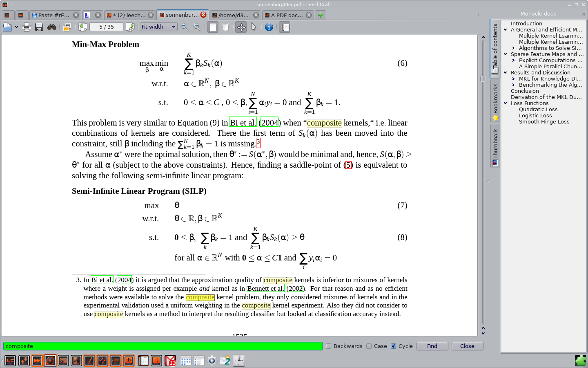Open search with binoculars icon
Screen dimensions: 588x368
point(52,27)
